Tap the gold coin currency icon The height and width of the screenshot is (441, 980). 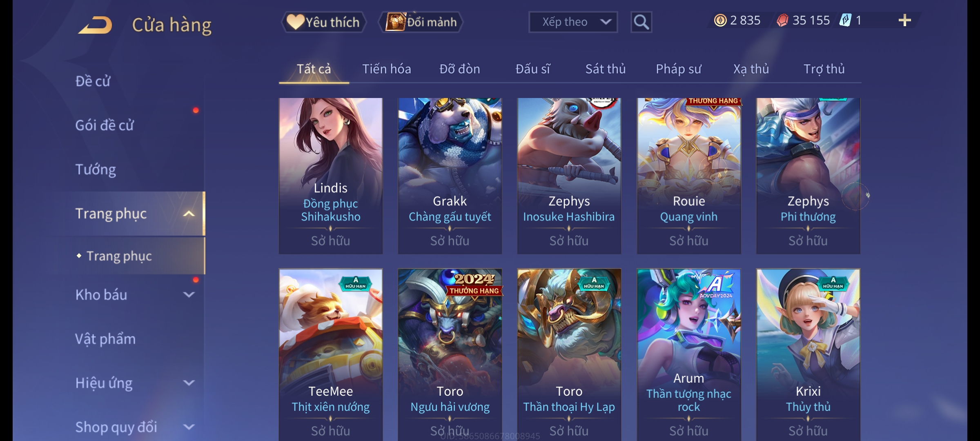point(720,20)
